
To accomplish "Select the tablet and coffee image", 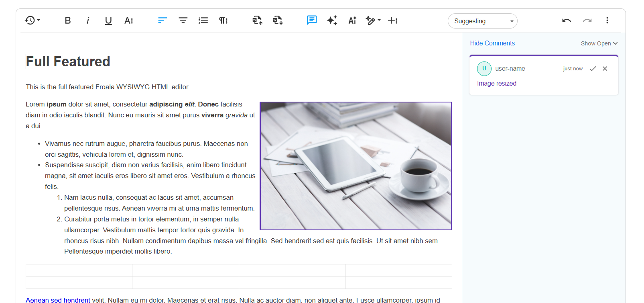I will tap(356, 166).
